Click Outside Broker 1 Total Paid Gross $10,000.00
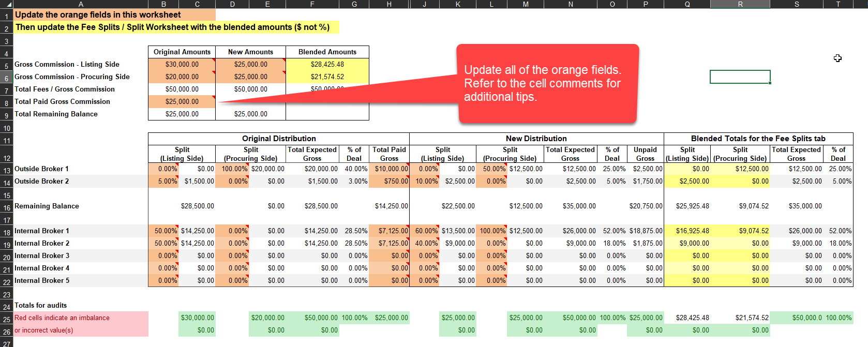This screenshot has height=347, width=868. [390, 169]
